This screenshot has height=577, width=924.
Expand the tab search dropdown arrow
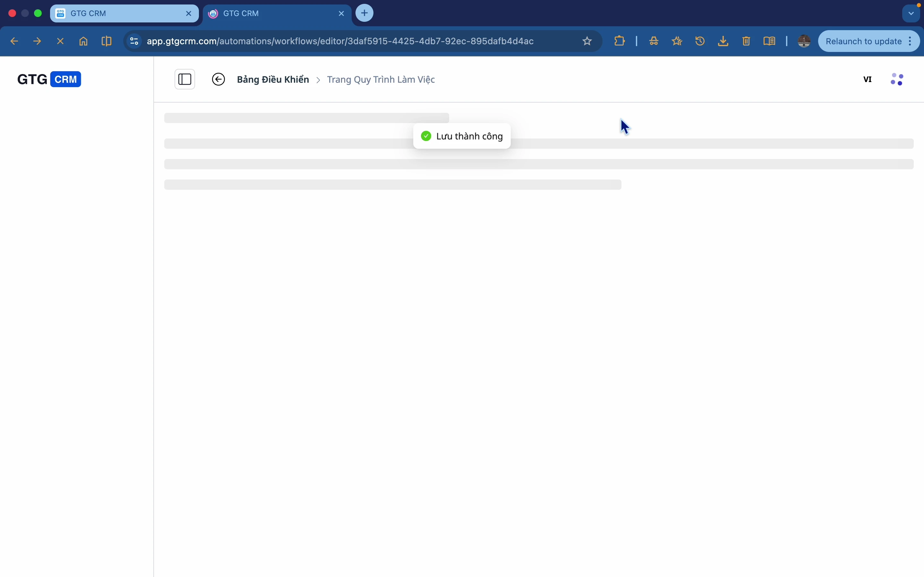[x=912, y=14]
